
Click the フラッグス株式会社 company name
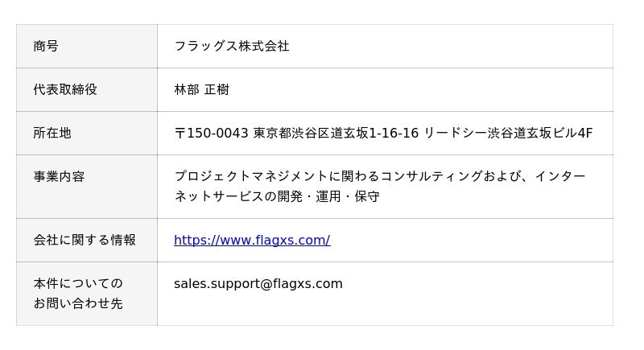click(232, 46)
